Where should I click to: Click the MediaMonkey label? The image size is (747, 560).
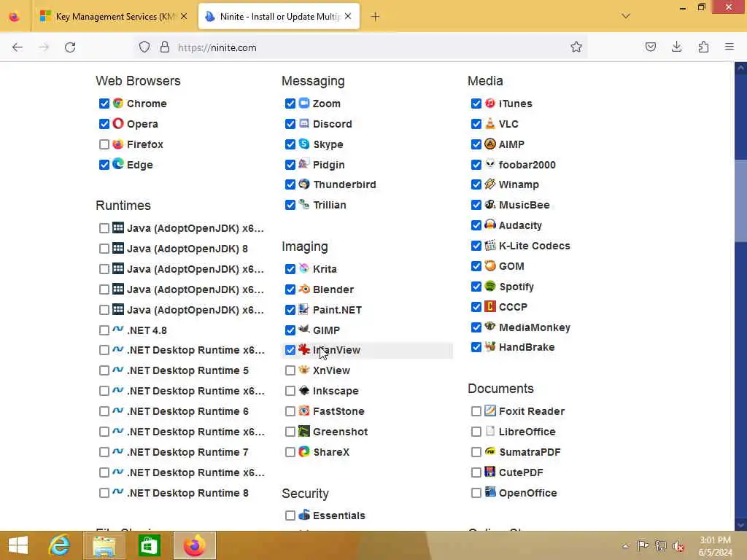535,327
